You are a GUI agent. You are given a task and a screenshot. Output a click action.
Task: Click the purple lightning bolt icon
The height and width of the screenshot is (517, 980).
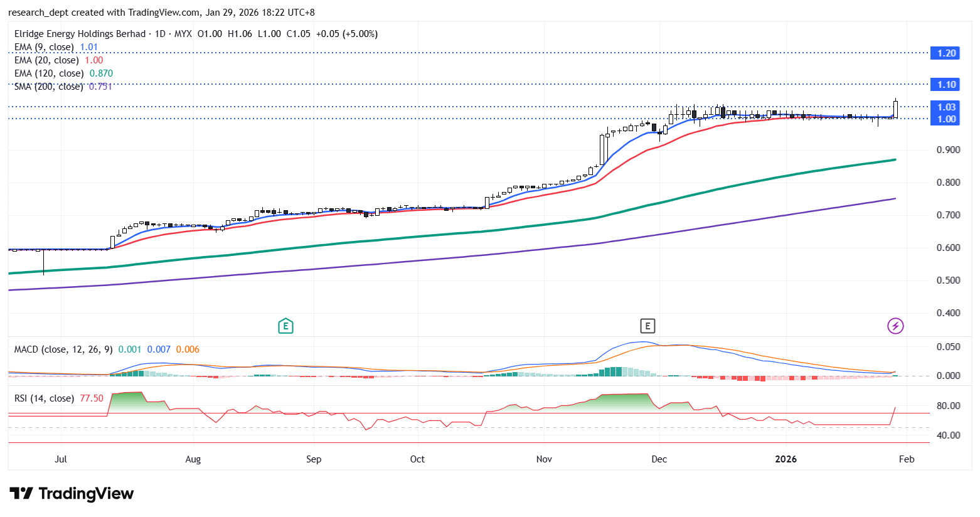(895, 326)
